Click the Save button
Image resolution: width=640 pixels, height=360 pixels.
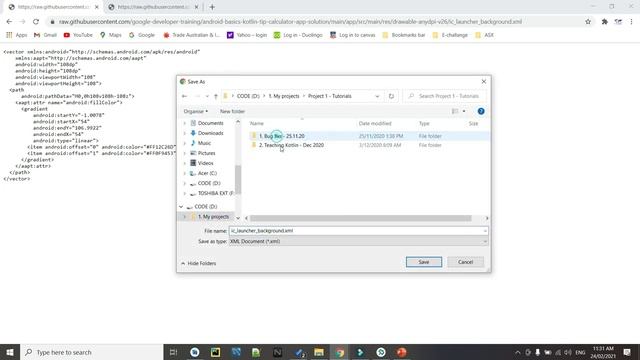coord(424,262)
